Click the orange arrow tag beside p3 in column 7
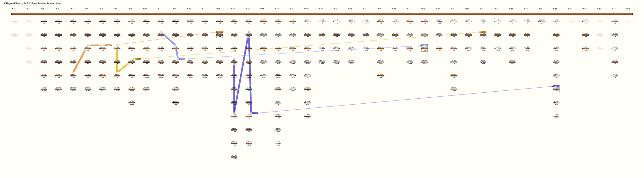 click(108, 45)
